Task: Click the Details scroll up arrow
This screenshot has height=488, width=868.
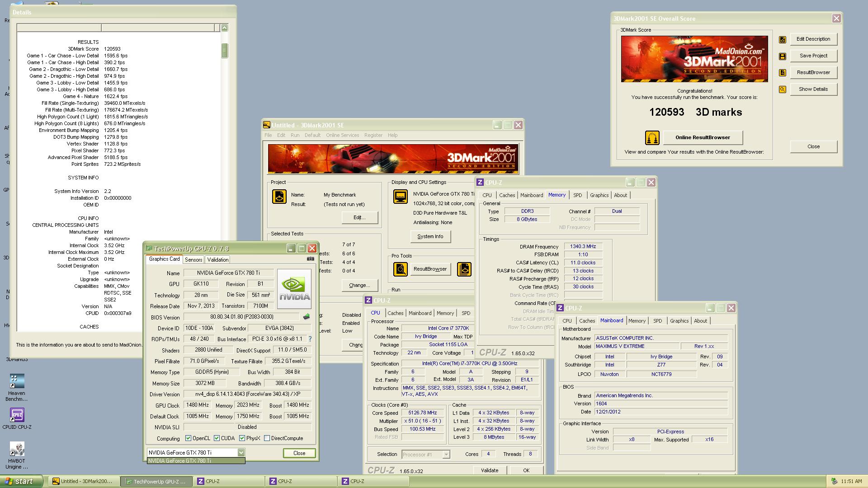Action: coord(224,28)
